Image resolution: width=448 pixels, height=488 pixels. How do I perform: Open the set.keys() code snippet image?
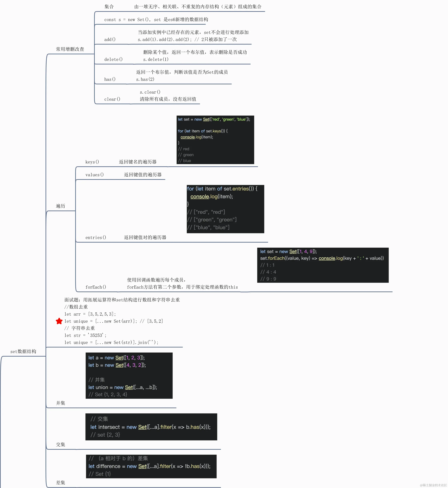[x=215, y=140]
